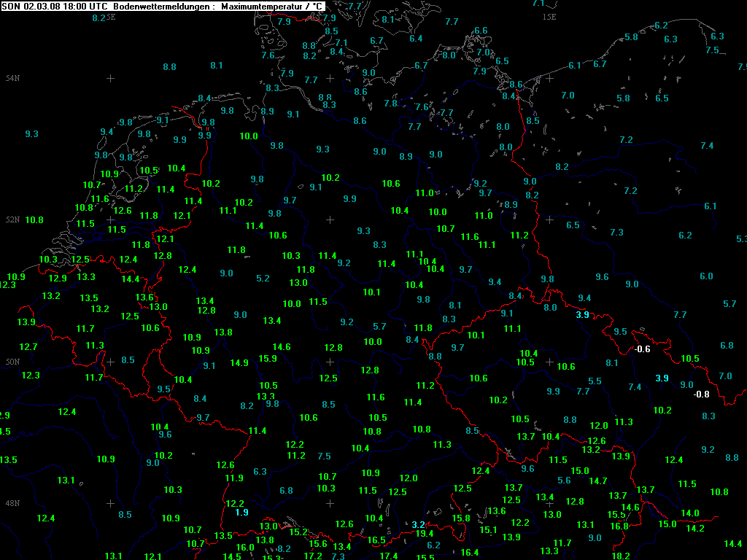Click the 19.4 station temperature

tap(425, 534)
